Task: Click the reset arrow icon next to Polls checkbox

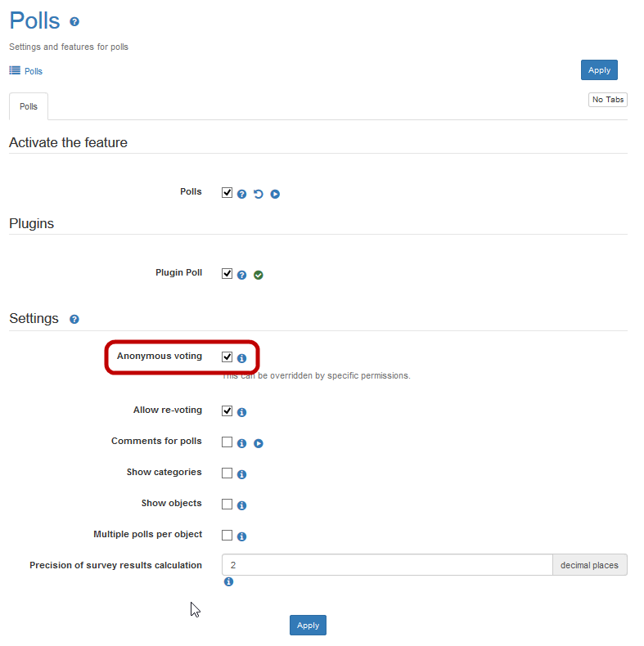Action: pyautogui.click(x=259, y=195)
